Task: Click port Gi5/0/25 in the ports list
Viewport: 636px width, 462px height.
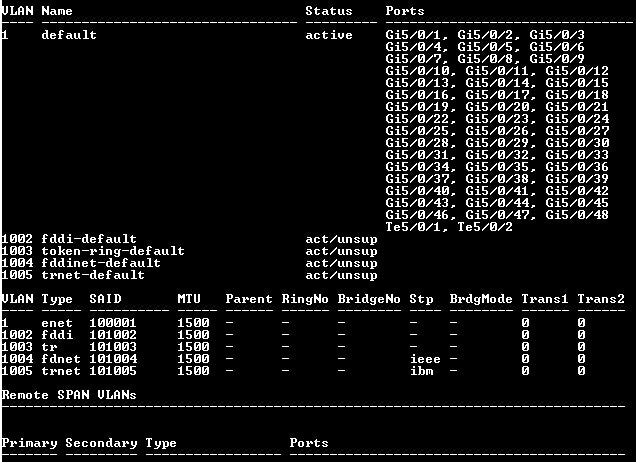Action: tap(417, 131)
